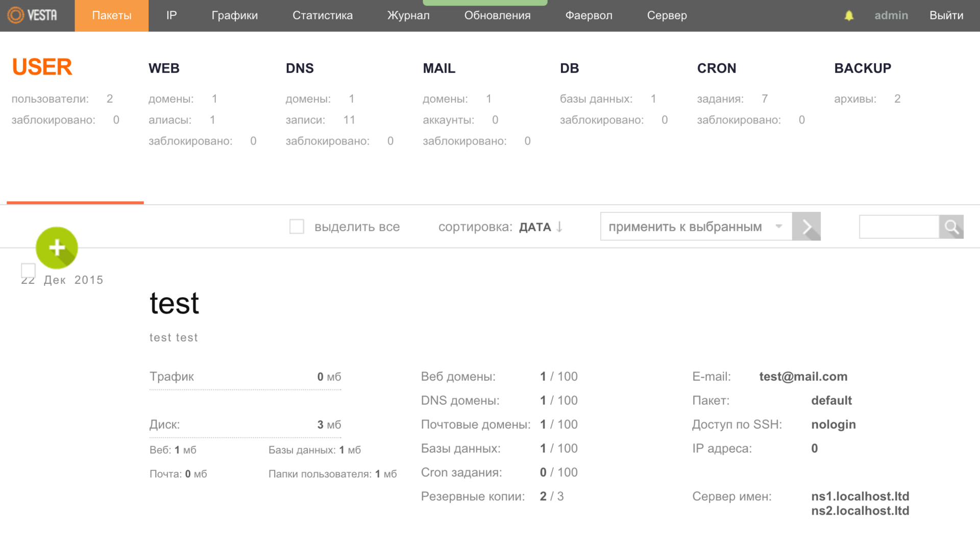Viewport: 980px width, 535px height.
Task: Open the Графики menu item
Action: [235, 16]
